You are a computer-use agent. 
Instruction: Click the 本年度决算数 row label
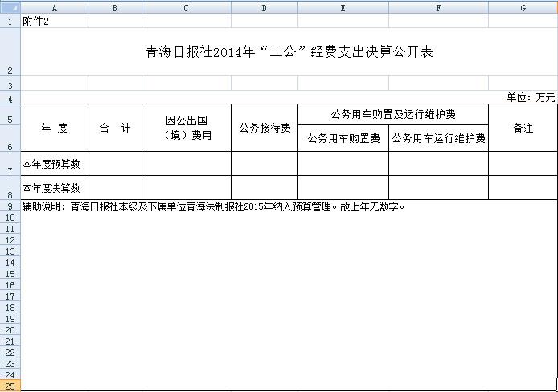coord(55,188)
